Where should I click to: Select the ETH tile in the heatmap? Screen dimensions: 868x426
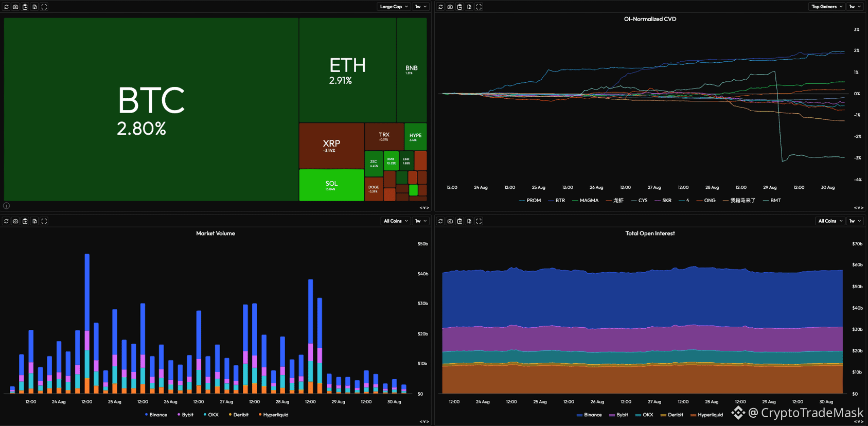pos(348,70)
